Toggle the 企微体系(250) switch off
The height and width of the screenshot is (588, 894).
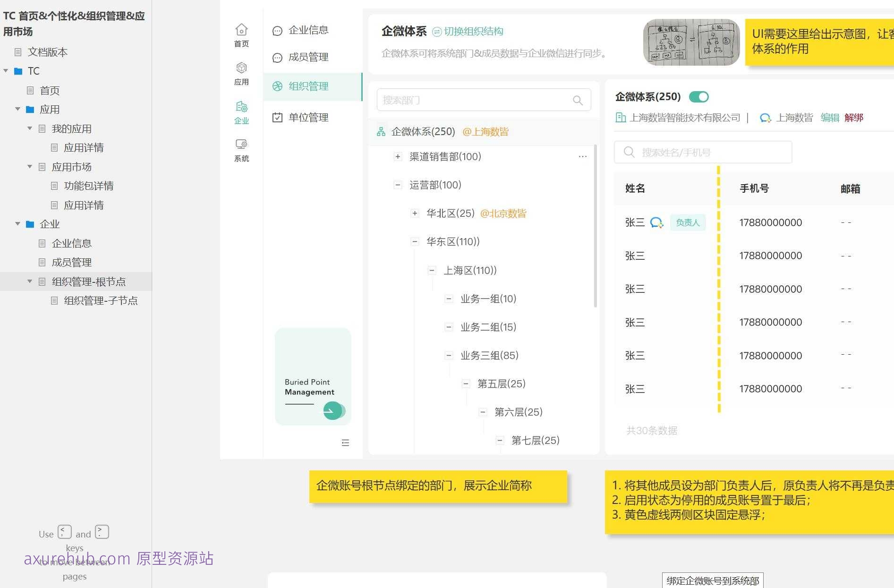(x=698, y=97)
